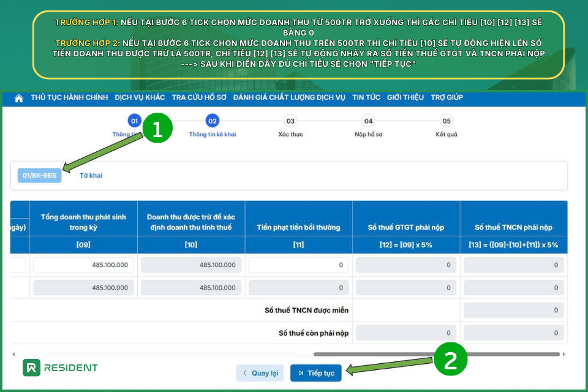588x392 pixels.
Task: Open Dịch vụ khác menu
Action: (x=140, y=97)
